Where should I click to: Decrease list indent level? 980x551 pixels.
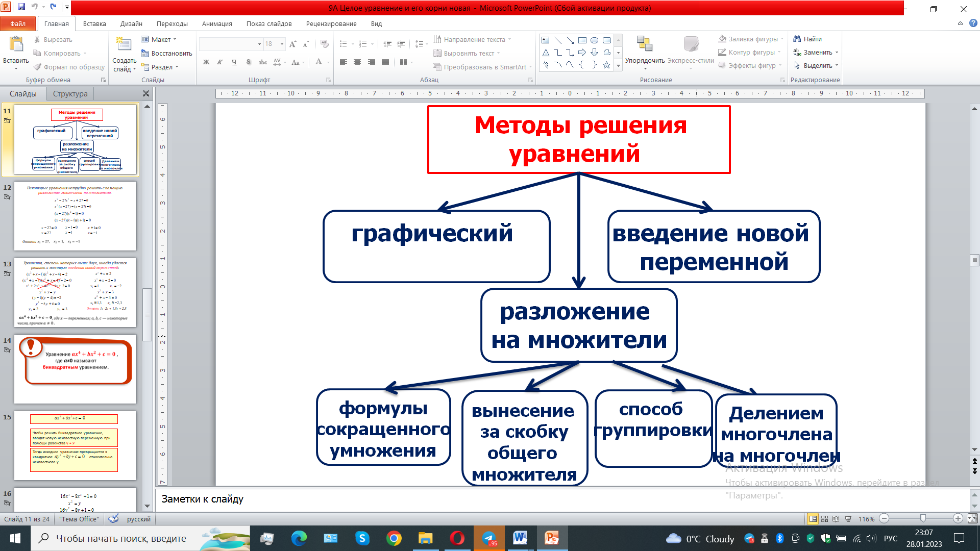point(387,44)
